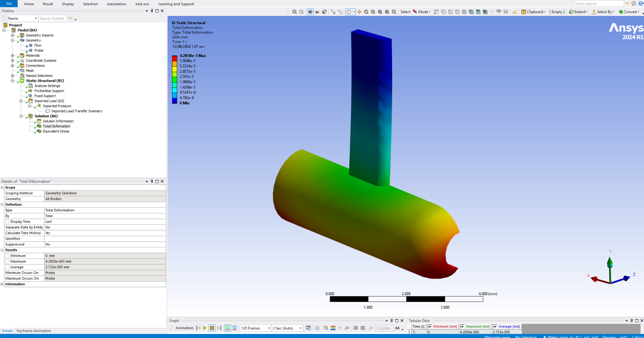Select the Vertex selection filter
Viewport: 644px width, 338px height.
pos(443,12)
